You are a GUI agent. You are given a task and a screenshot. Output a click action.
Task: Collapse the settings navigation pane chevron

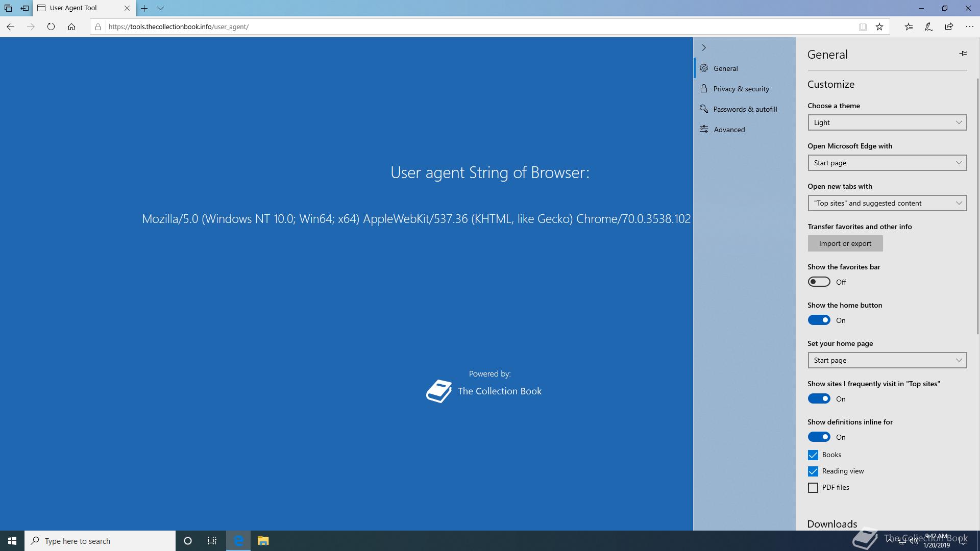(x=704, y=47)
